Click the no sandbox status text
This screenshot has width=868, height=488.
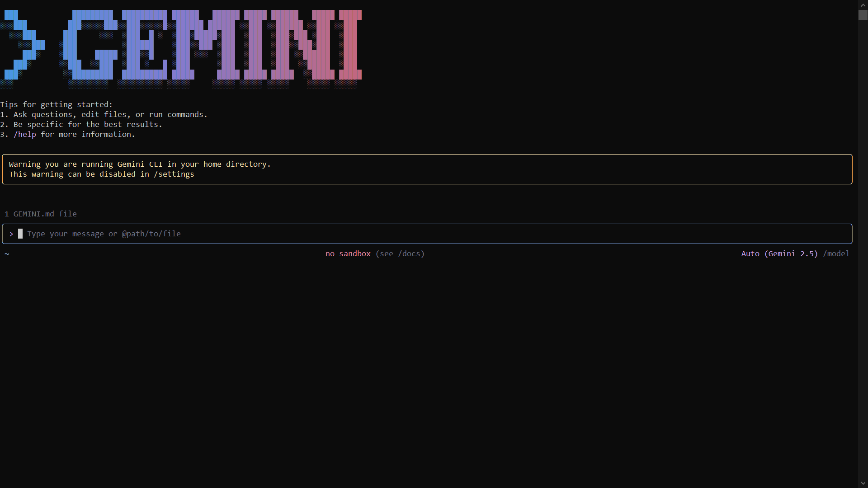(348, 253)
